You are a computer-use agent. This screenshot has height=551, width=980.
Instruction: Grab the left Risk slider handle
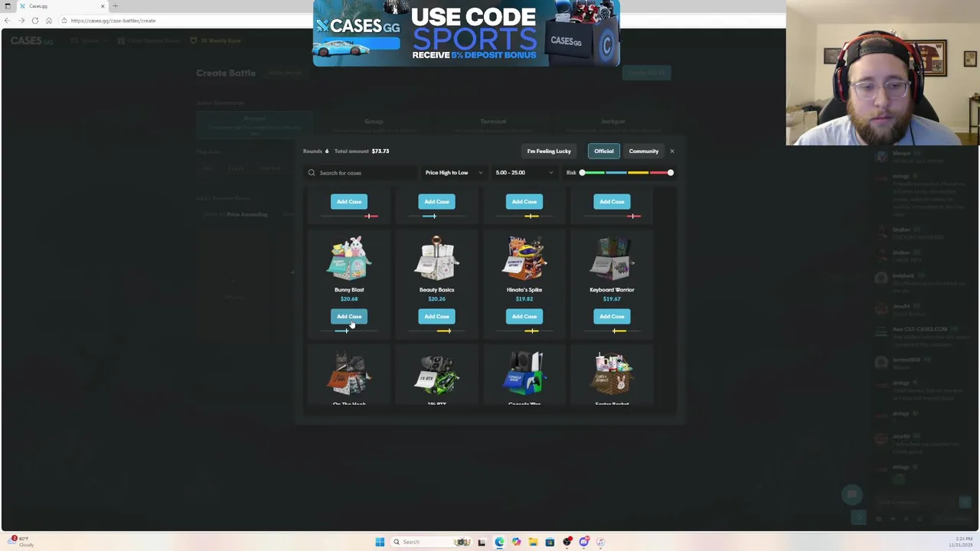[x=583, y=173]
